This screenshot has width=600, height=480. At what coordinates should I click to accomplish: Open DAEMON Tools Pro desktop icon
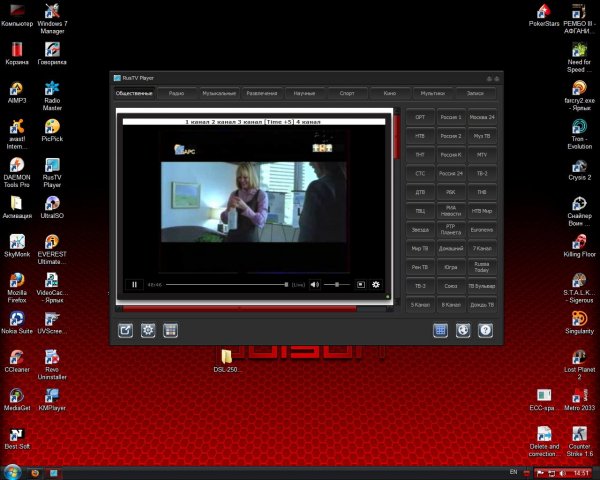click(16, 173)
